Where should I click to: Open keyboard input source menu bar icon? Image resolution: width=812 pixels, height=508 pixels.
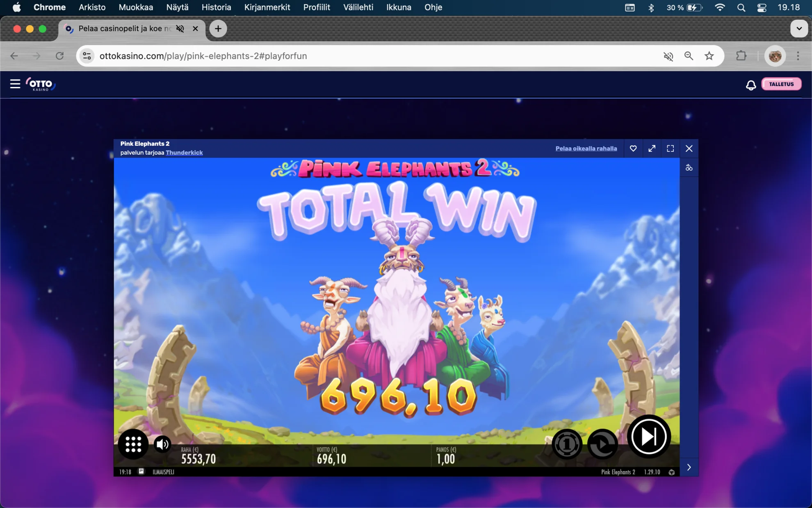[630, 7]
